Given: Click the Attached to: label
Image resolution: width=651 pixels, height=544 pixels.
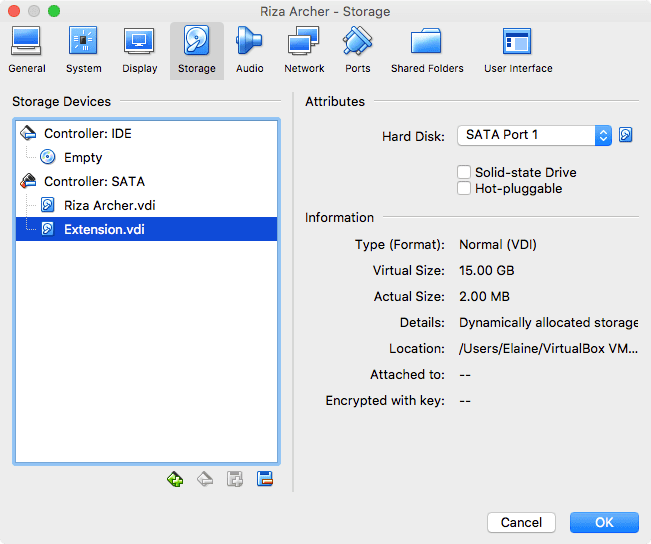Looking at the screenshot, I should [x=407, y=375].
